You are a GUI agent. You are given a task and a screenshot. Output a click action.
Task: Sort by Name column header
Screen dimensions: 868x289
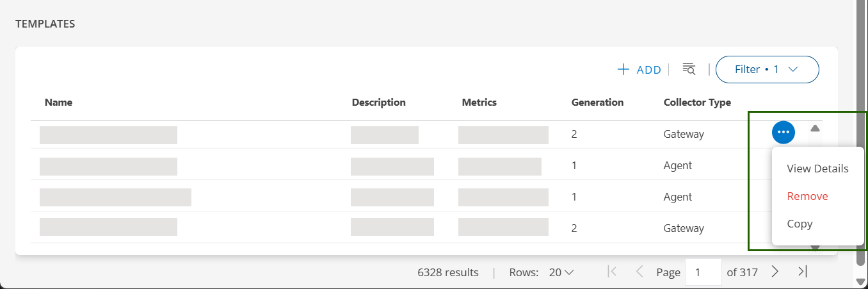(x=58, y=103)
